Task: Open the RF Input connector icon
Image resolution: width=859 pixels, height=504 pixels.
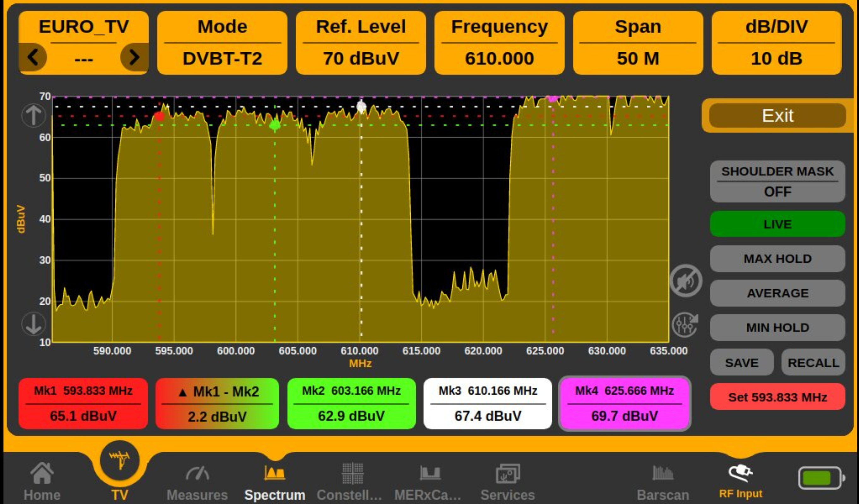Action: (740, 473)
